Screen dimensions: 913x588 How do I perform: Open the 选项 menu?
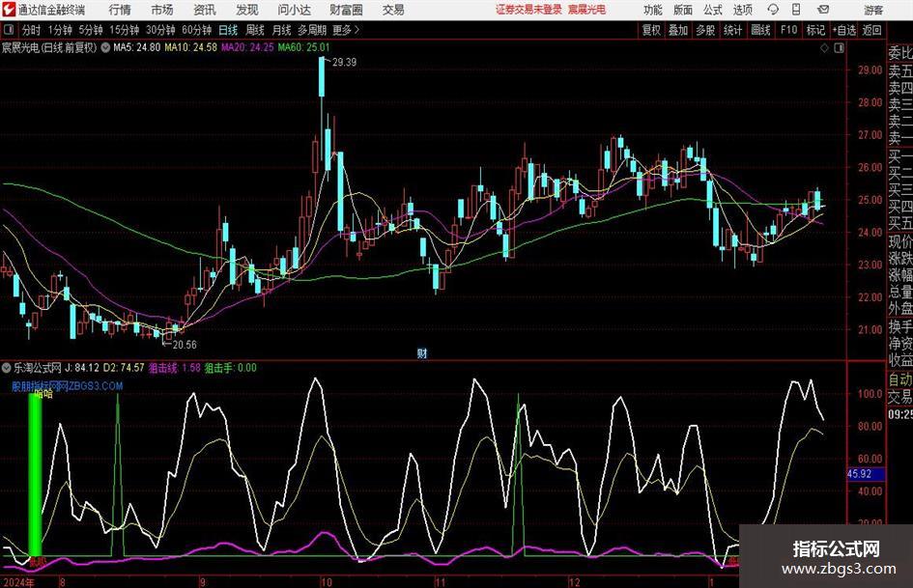(742, 10)
